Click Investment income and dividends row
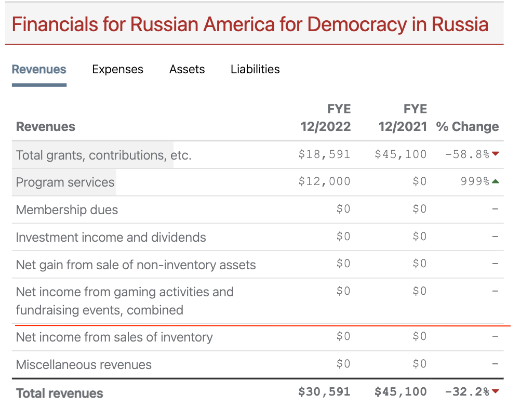Viewport: 521px width, 420px height. coord(111,238)
